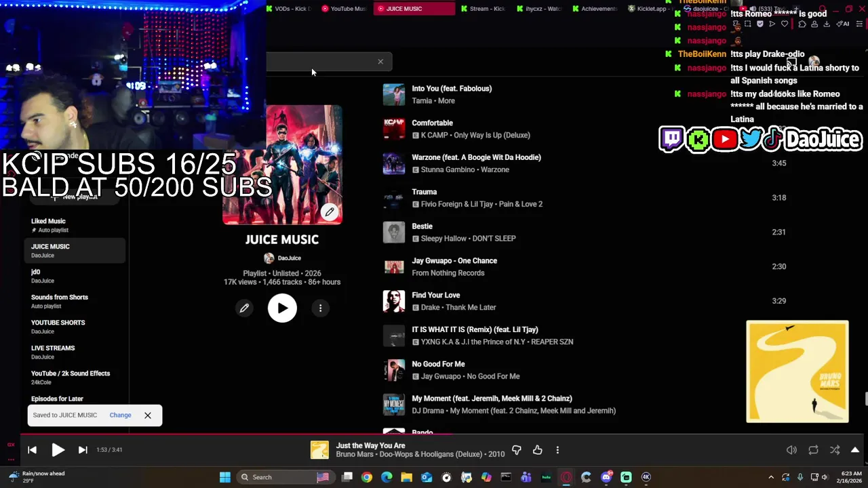Screen dimensions: 868x488
Task: Play track Into You (feat. Fabolous)
Action: pos(452,89)
